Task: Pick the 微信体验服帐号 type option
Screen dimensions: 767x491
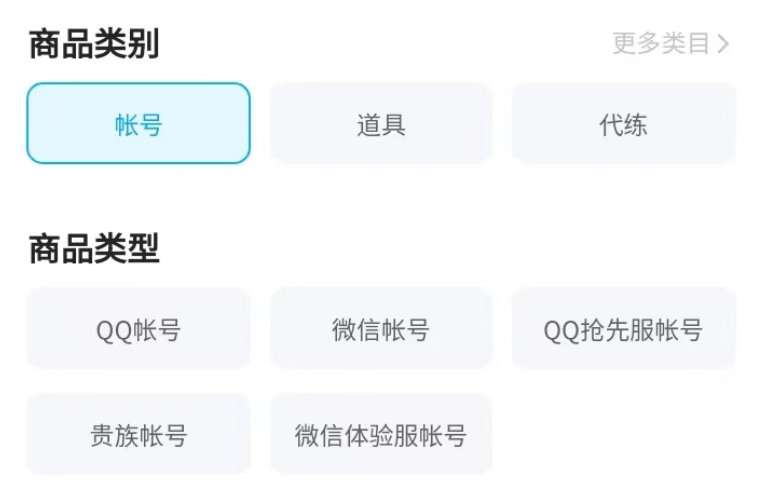Action: point(381,434)
